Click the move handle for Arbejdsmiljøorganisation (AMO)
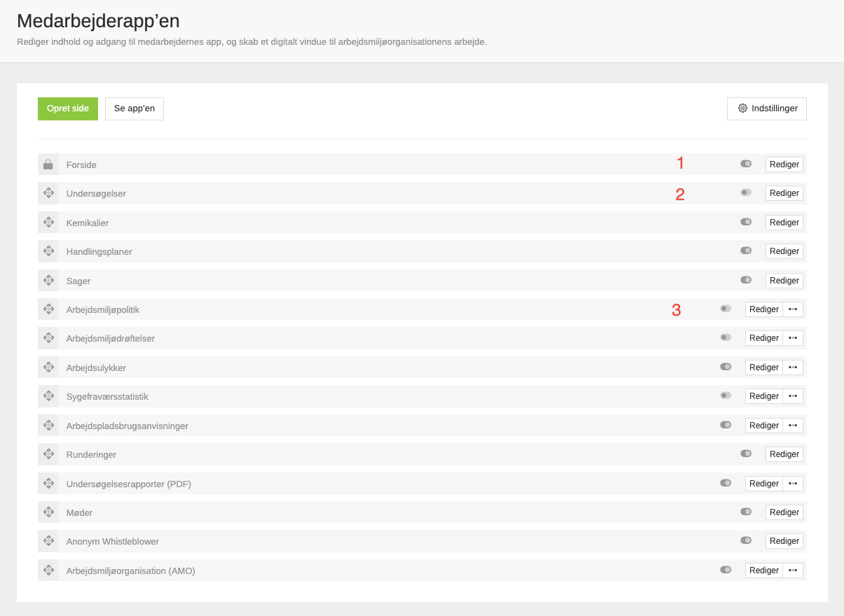The width and height of the screenshot is (844, 616). pyautogui.click(x=48, y=570)
